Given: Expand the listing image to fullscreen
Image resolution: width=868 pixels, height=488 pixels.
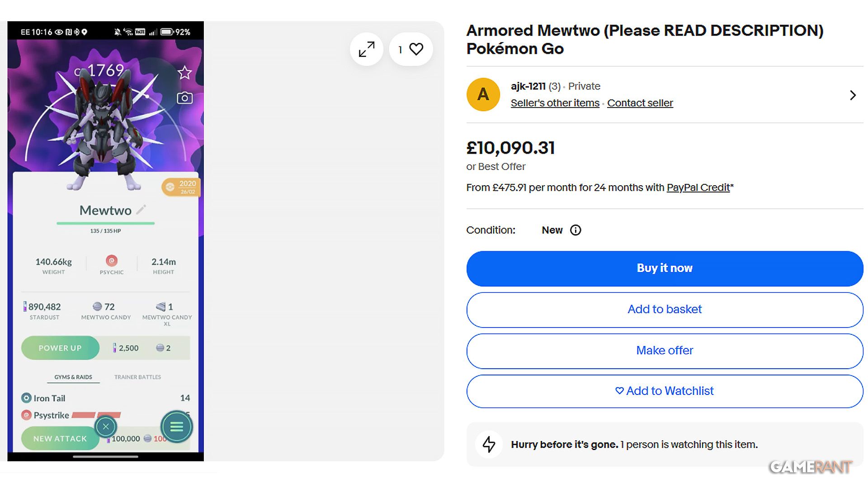Looking at the screenshot, I should pos(367,49).
